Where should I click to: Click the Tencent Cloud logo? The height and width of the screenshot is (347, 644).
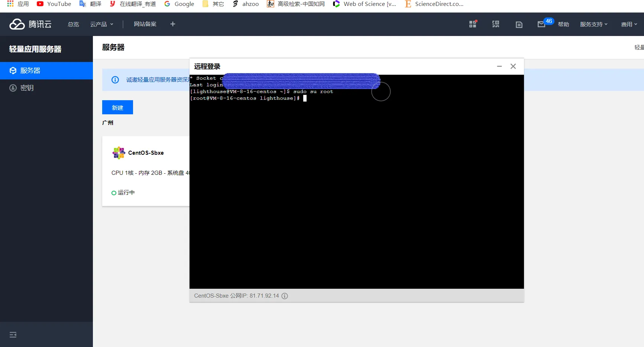pos(30,24)
